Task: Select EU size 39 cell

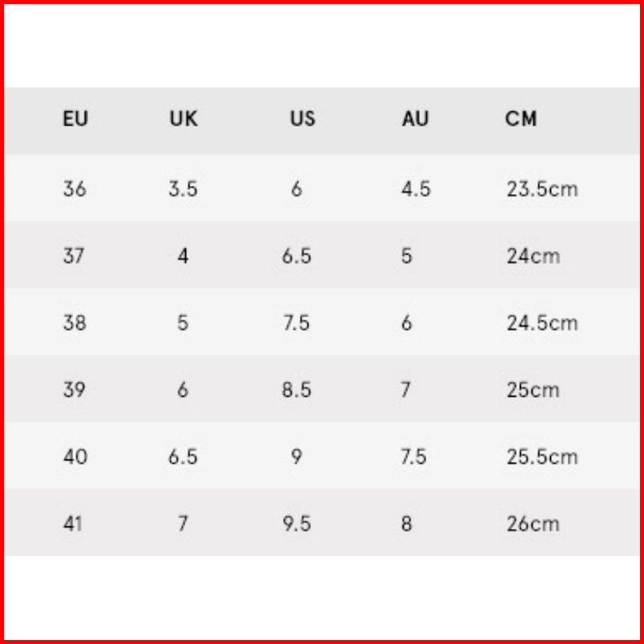Action: tap(75, 390)
